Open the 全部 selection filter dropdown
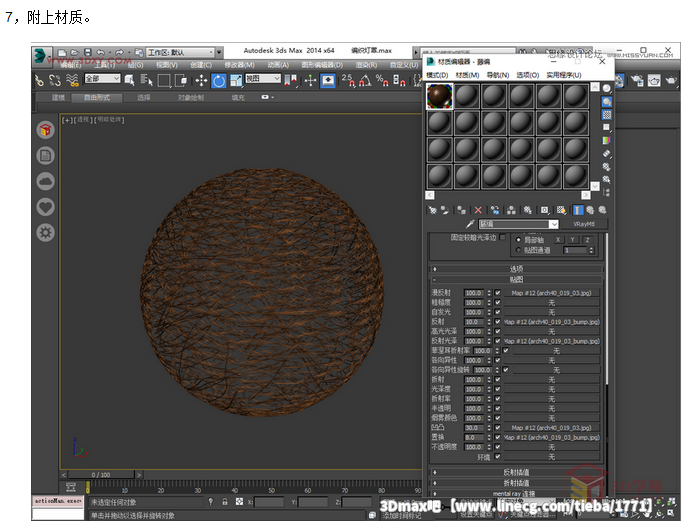The width and height of the screenshot is (692, 525). 102,79
